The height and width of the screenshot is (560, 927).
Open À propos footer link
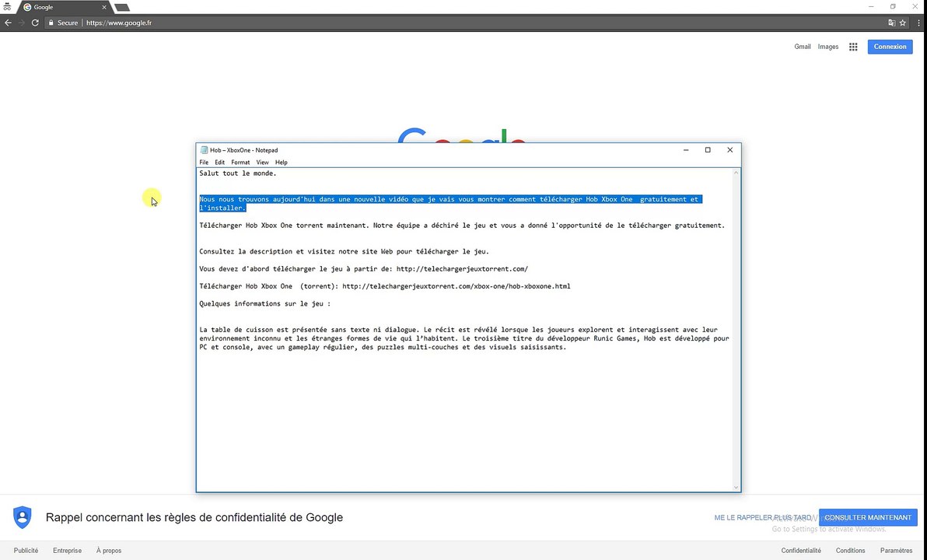[109, 551]
